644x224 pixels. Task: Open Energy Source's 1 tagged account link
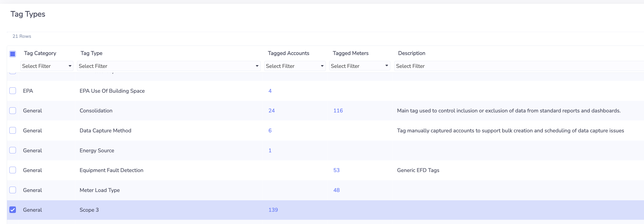270,151
